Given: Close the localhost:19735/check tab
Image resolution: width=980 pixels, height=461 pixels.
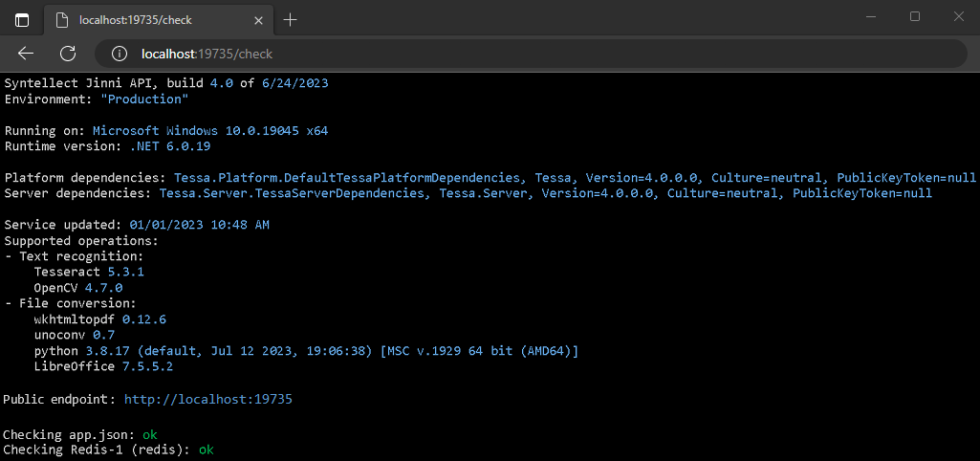Looking at the screenshot, I should pos(258,19).
